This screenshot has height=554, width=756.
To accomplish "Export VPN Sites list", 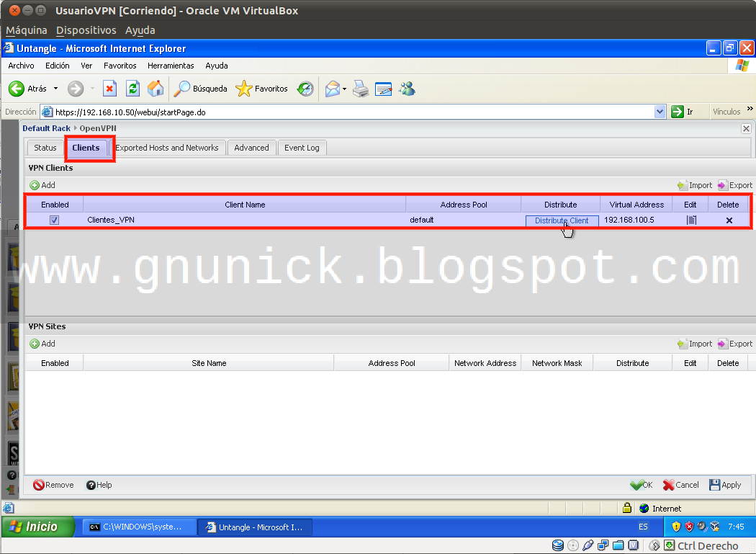I will coord(735,344).
